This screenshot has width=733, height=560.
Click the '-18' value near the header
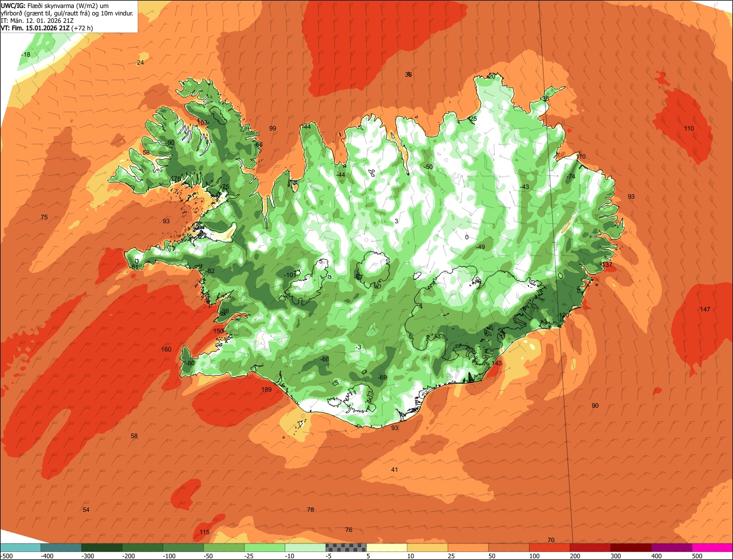tap(26, 54)
